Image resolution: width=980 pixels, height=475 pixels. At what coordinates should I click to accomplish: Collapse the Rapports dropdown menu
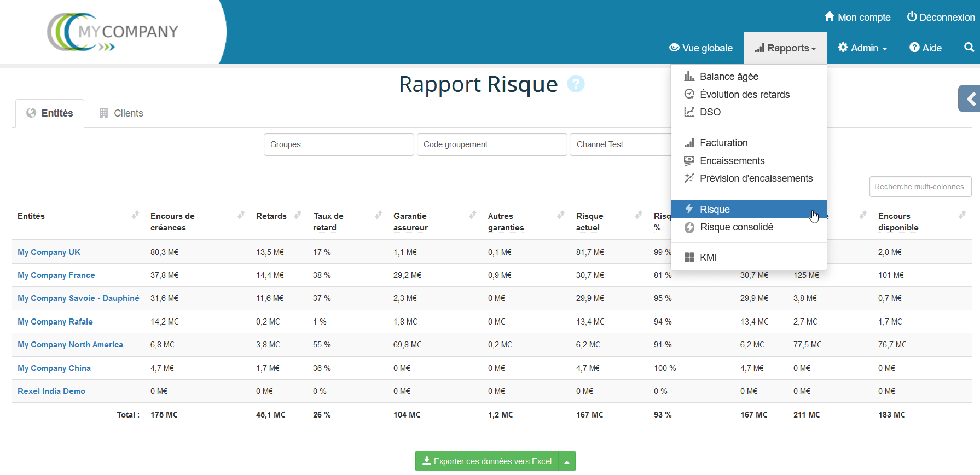point(785,48)
